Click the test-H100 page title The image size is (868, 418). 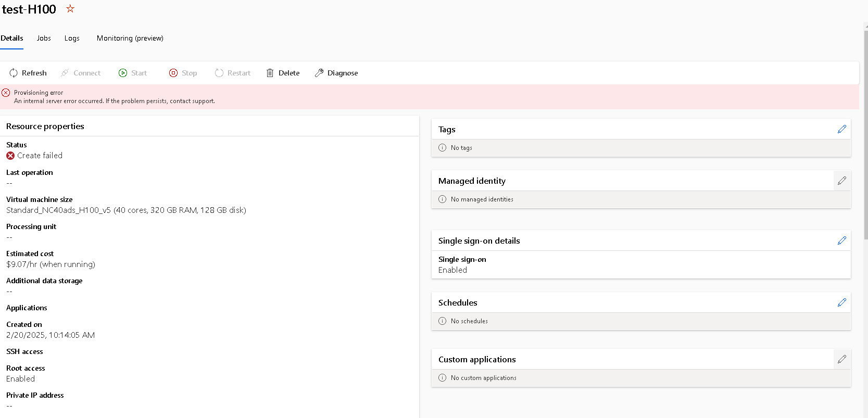point(29,9)
